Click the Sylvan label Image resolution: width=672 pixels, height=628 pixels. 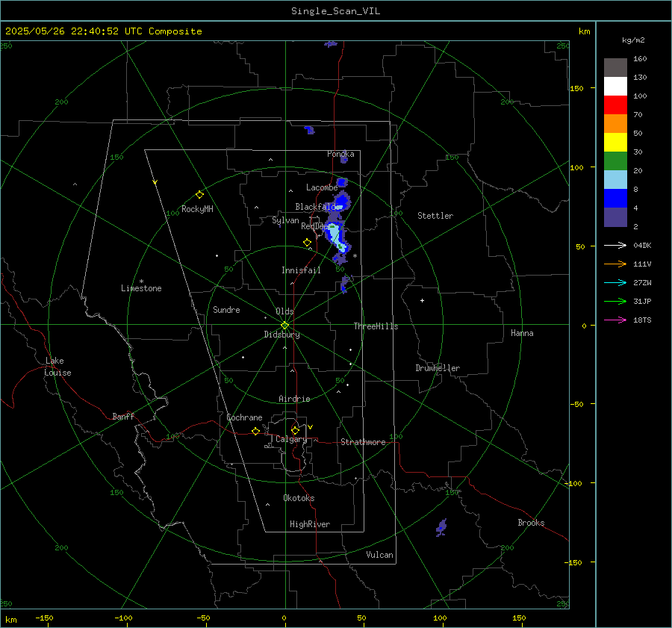(285, 220)
